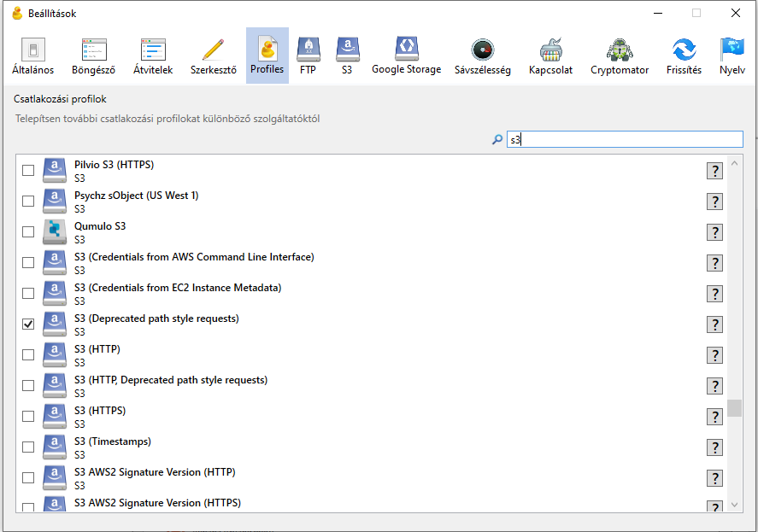The image size is (758, 532).
Task: Open the Kapcsolat connection settings
Action: point(550,56)
